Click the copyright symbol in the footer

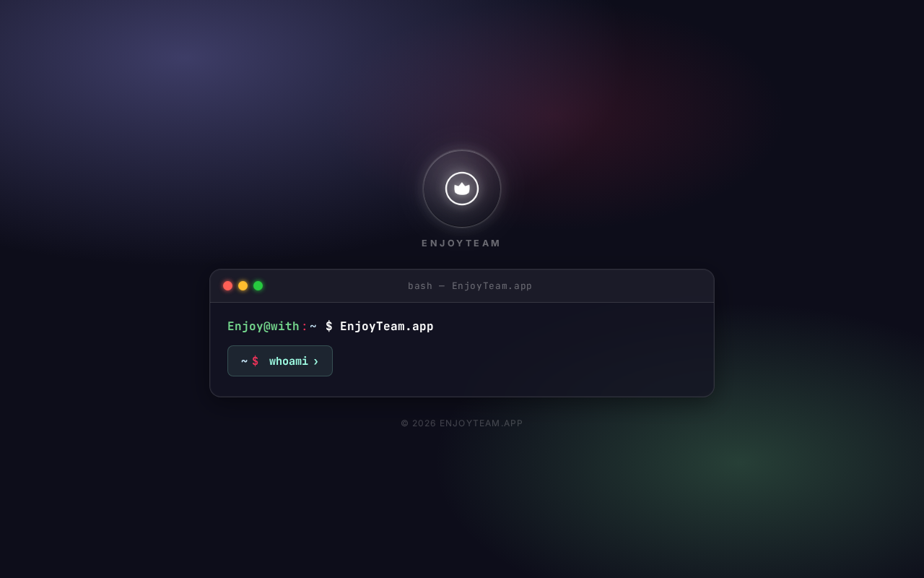pyautogui.click(x=405, y=423)
